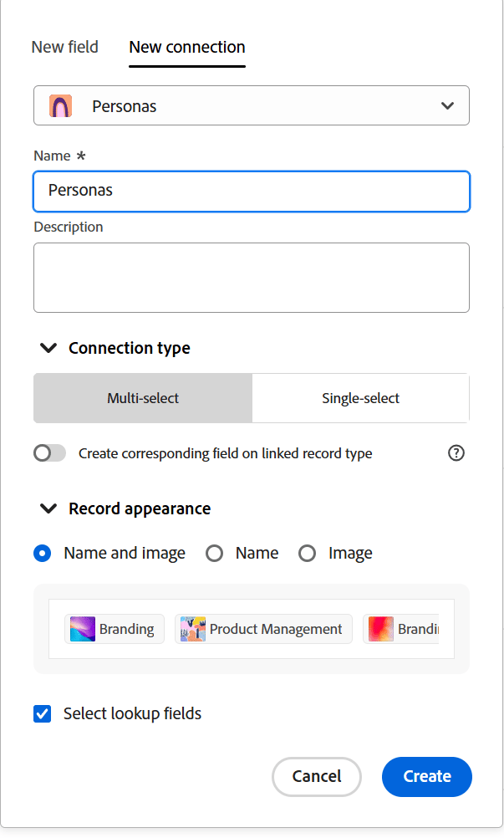This screenshot has height=838, width=504.
Task: Enable create corresponding field on linked record
Action: [49, 452]
